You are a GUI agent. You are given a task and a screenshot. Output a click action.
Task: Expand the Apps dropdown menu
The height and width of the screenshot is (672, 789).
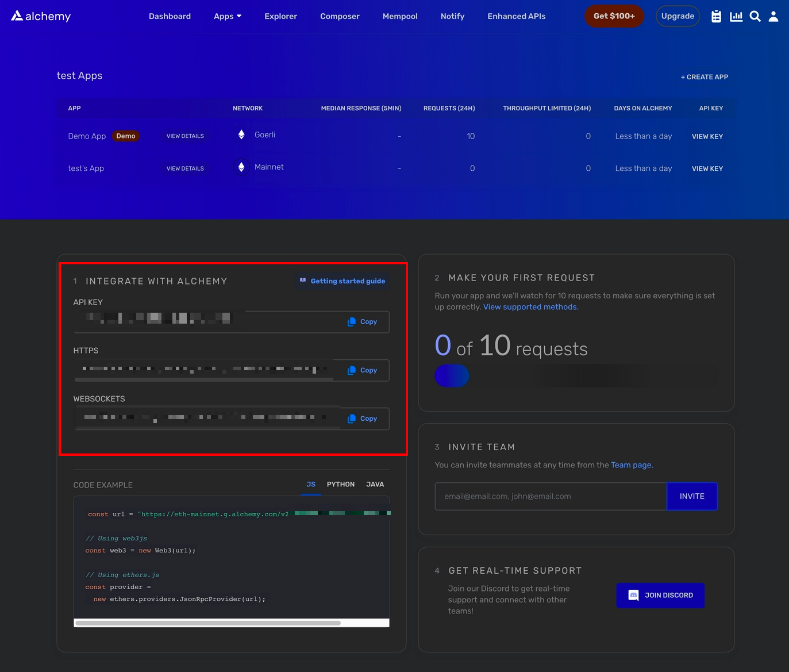[228, 16]
